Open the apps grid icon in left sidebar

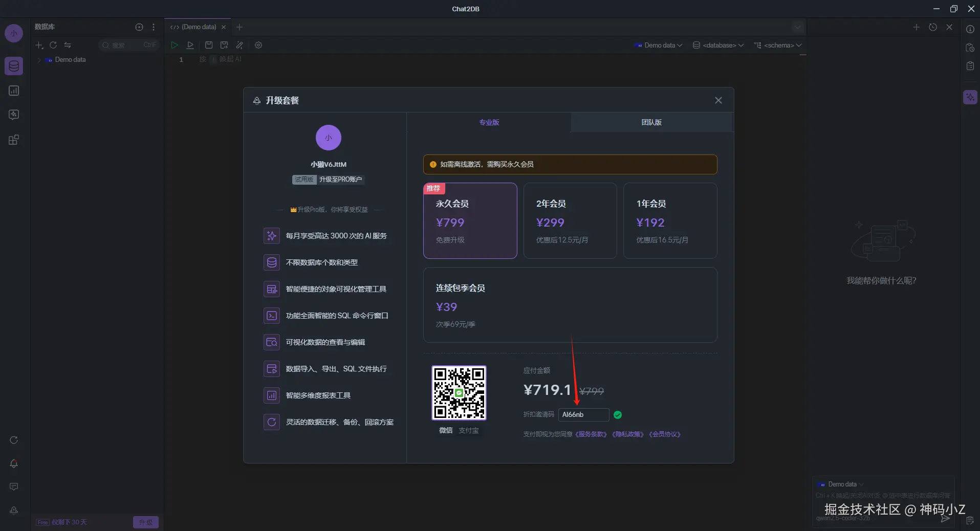click(x=14, y=140)
